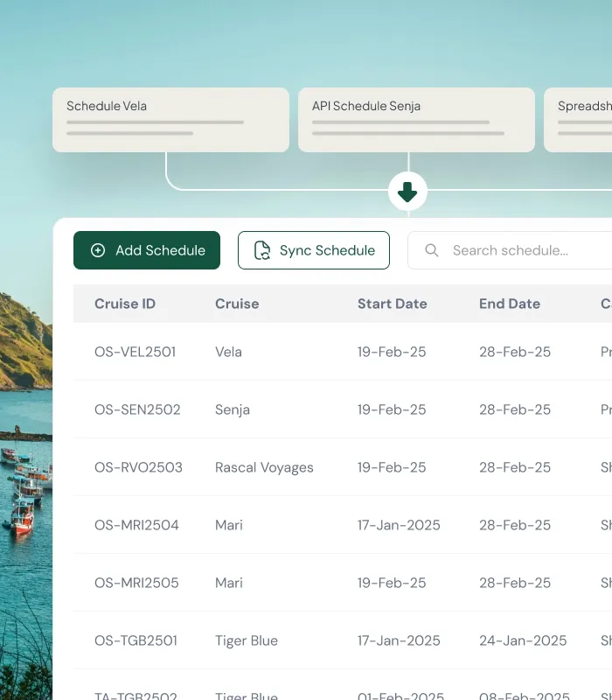Click Mari in the OS-MRI2505 row
The image size is (612, 700).
pos(229,583)
